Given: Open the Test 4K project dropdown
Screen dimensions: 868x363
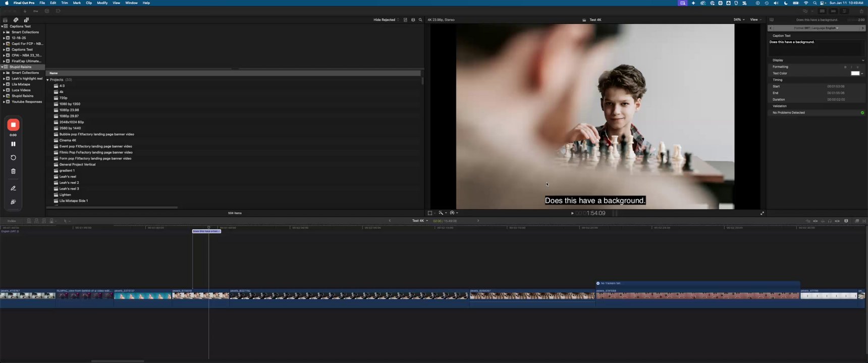Looking at the screenshot, I should (420, 221).
